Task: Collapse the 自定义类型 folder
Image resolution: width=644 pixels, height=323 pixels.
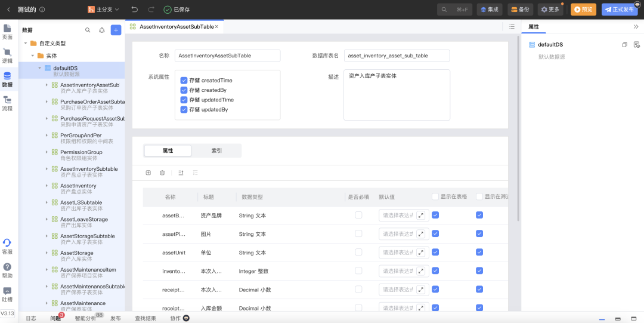Action: click(x=26, y=43)
